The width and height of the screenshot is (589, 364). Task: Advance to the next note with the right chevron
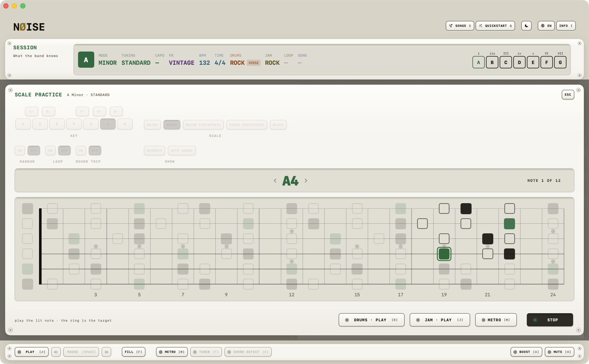(x=306, y=181)
